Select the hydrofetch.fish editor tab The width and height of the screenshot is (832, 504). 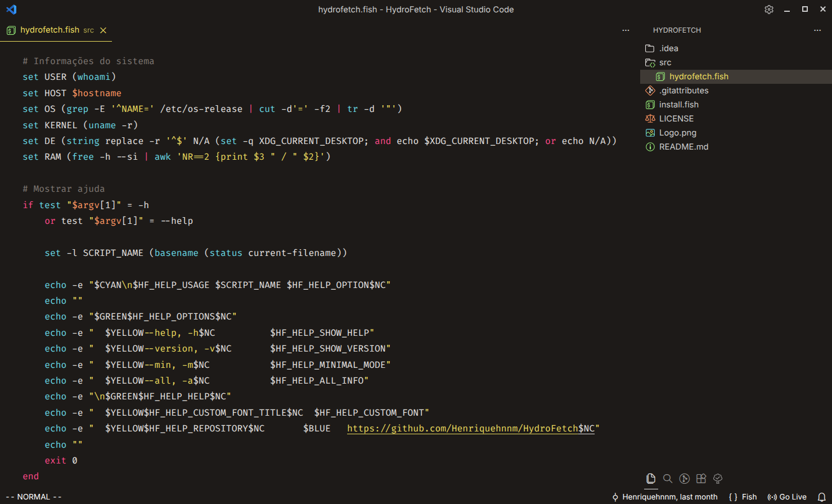(56, 30)
